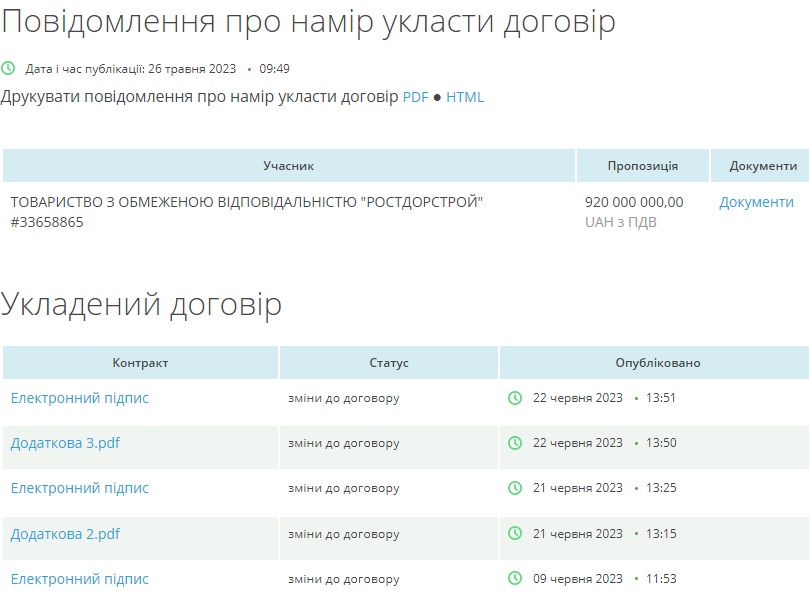Click the status text in Додаткова 2.pdf row

[344, 534]
